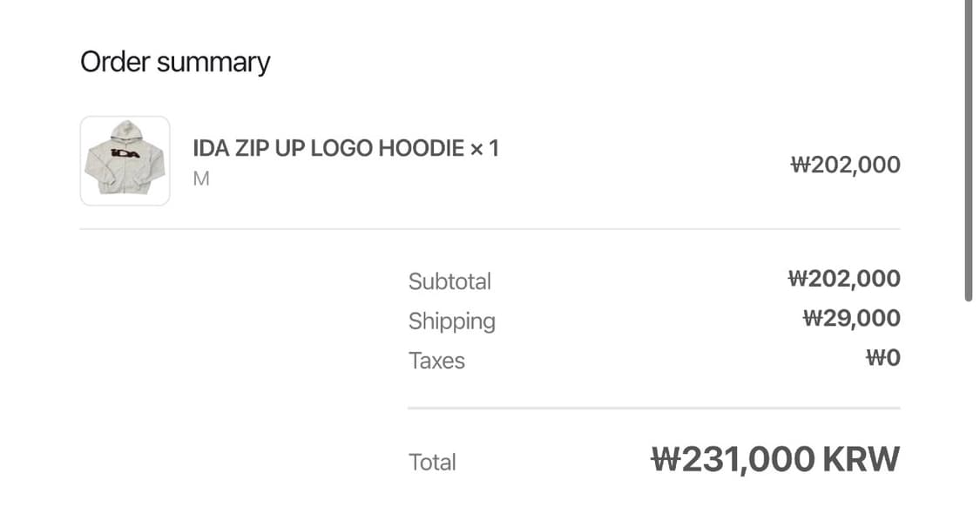The width and height of the screenshot is (980, 527).
Task: Click the divider line above the Total row
Action: [653, 408]
